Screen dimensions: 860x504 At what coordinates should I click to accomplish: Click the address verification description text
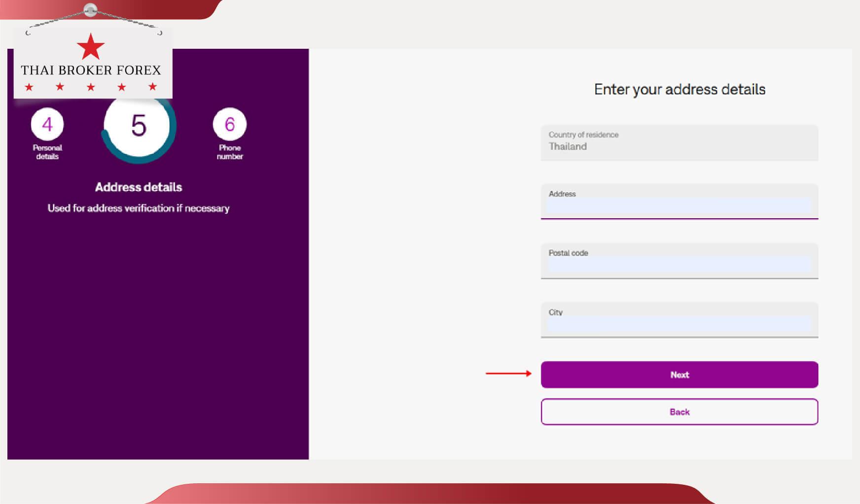pos(139,208)
